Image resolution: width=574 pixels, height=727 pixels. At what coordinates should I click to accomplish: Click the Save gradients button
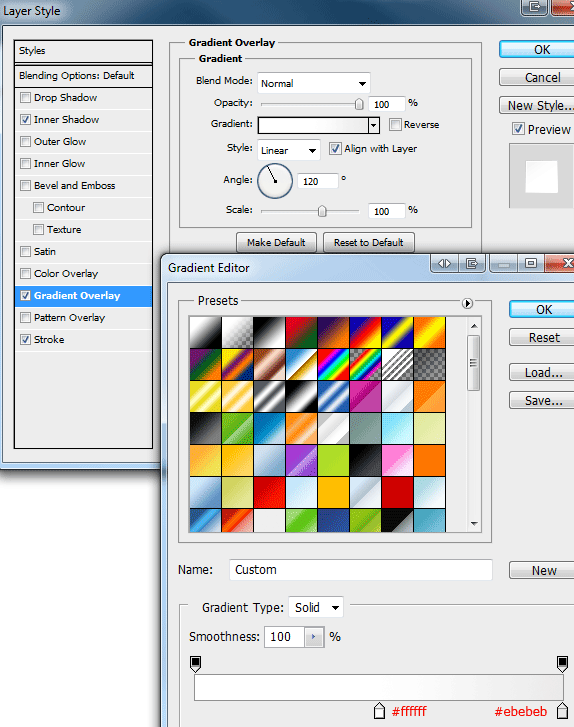pyautogui.click(x=542, y=400)
